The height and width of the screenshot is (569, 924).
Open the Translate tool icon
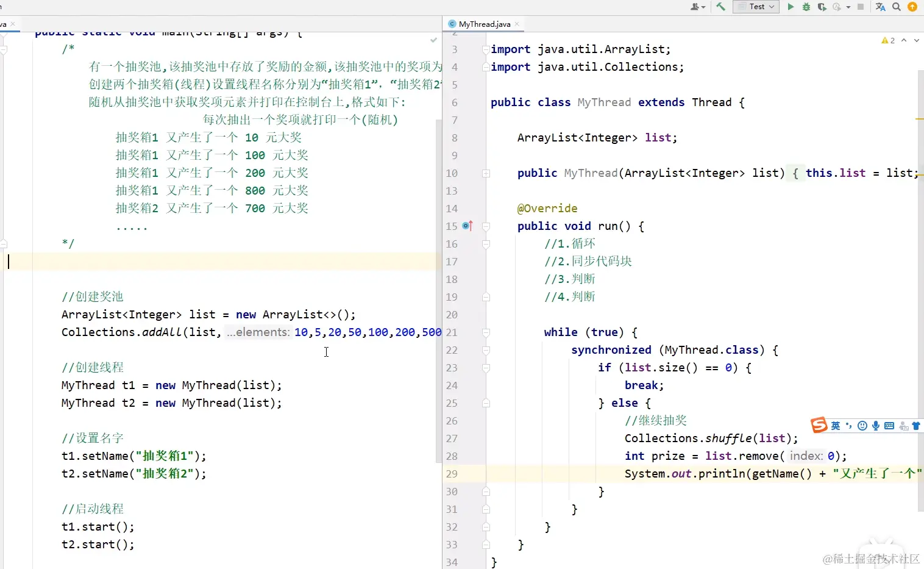coord(880,7)
